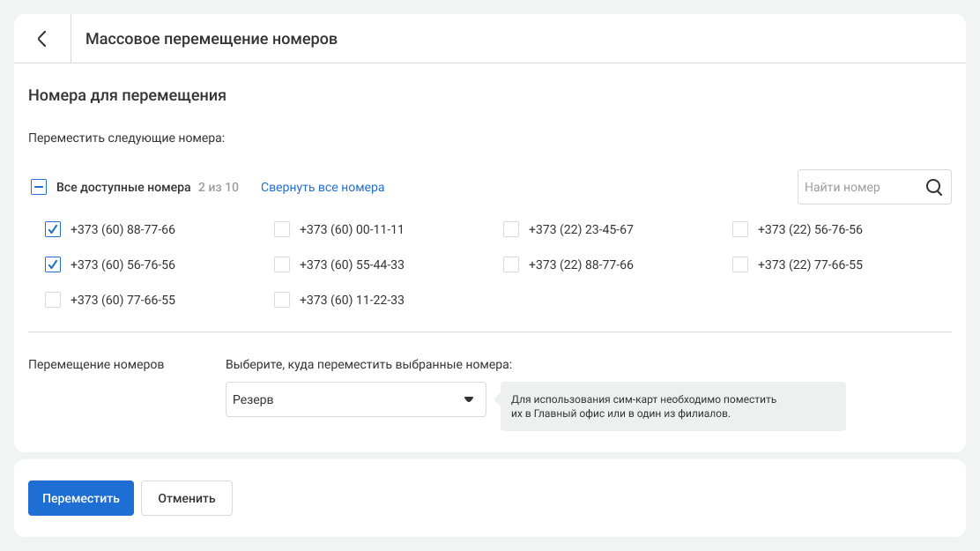Click the dropdown arrow in Резерв field
The width and height of the screenshot is (980, 551).
pyautogui.click(x=469, y=399)
